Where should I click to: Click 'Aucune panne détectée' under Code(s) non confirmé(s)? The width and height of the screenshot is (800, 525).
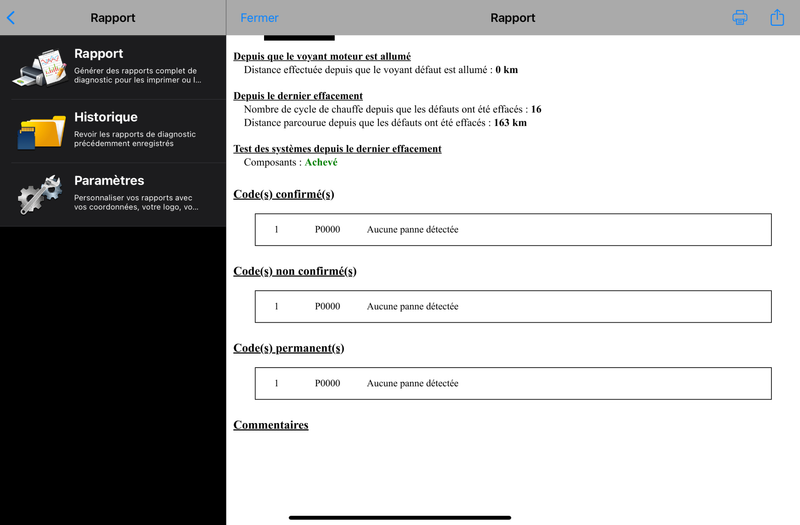(x=412, y=307)
